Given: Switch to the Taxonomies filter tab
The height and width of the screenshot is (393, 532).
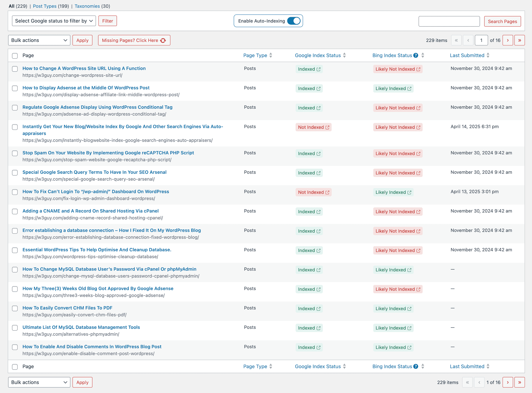Looking at the screenshot, I should click(x=87, y=6).
